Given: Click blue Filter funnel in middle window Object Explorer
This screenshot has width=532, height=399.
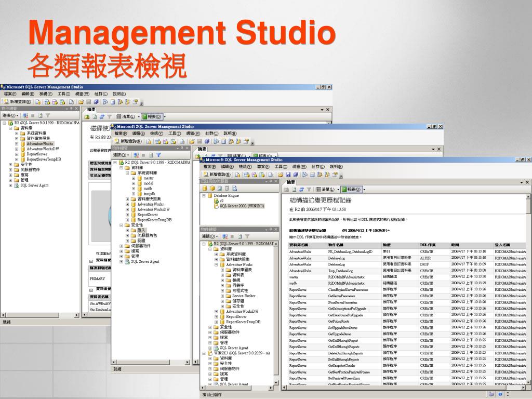Looking at the screenshot, I should pos(158,155).
